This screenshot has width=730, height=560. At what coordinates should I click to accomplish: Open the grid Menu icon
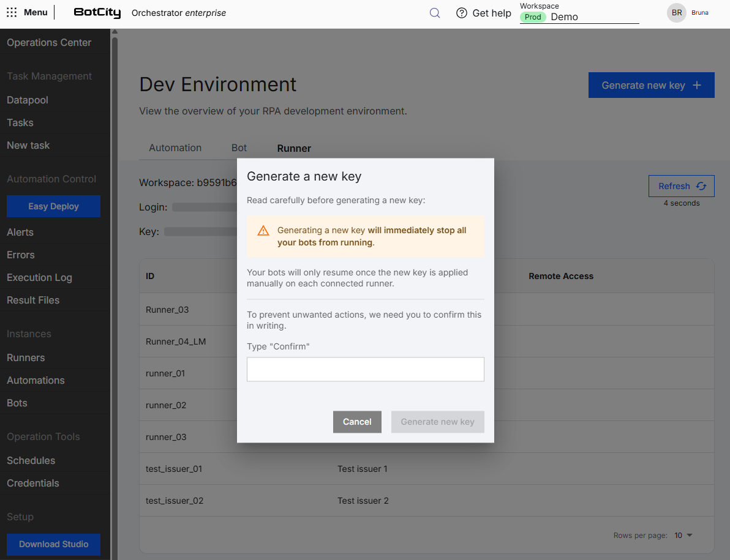tap(12, 13)
